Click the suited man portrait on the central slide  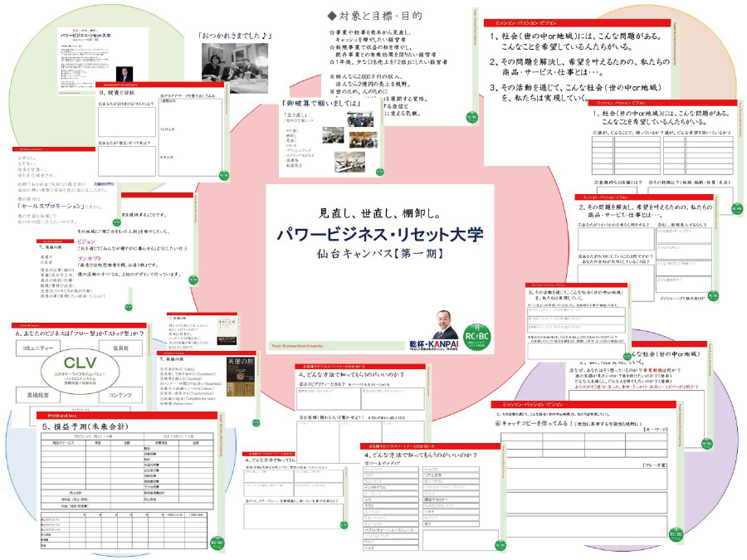pyautogui.click(x=446, y=325)
